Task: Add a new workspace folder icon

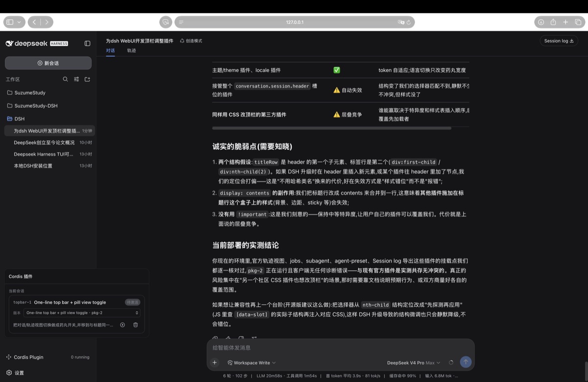Action: tap(87, 79)
